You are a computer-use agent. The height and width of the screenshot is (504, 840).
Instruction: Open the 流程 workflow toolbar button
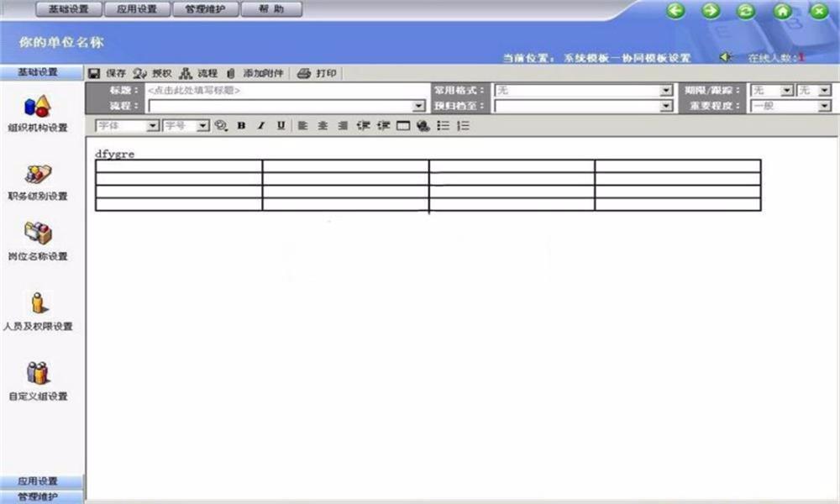199,73
